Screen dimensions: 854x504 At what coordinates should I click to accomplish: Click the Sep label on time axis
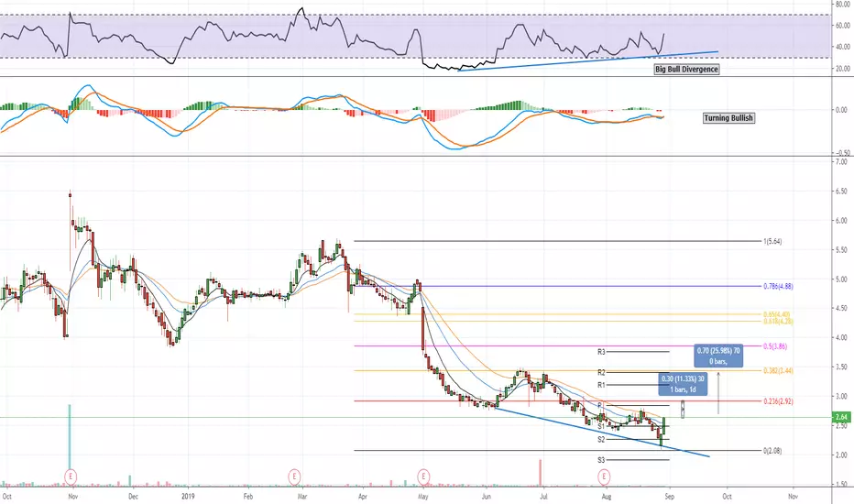coord(670,497)
